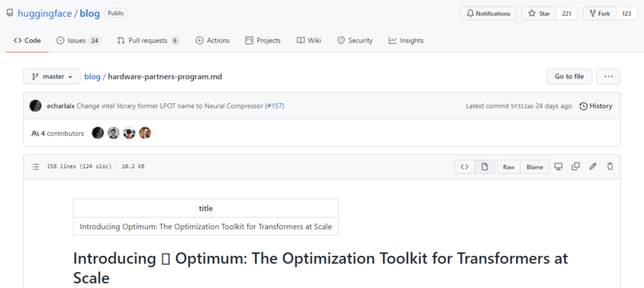Viewport: 644px width, 288px height.
Task: Open the file outline list menu
Action: coord(36,167)
